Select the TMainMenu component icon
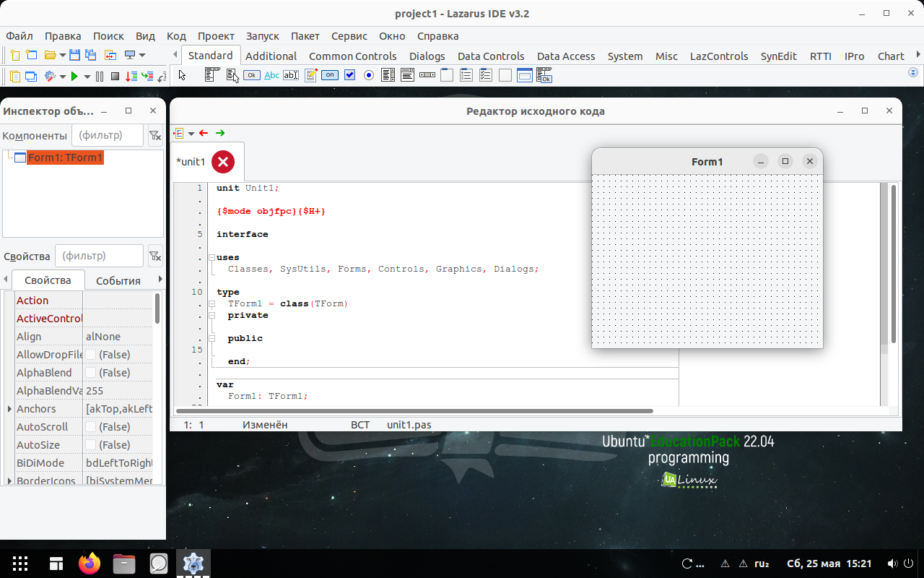The height and width of the screenshot is (578, 924). [x=212, y=75]
